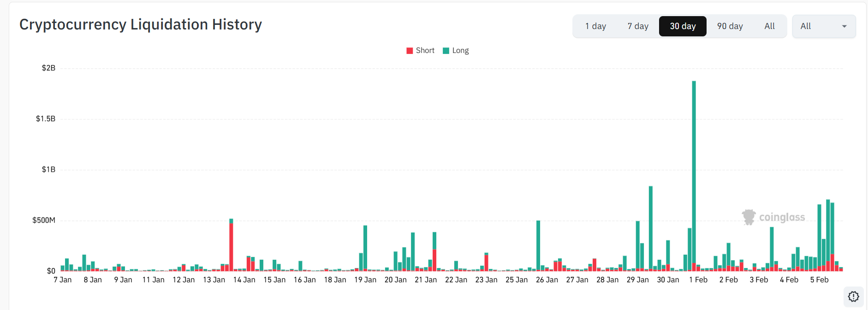Viewport: 868px width, 310px height.
Task: Select the All time range tab
Action: [x=769, y=26]
